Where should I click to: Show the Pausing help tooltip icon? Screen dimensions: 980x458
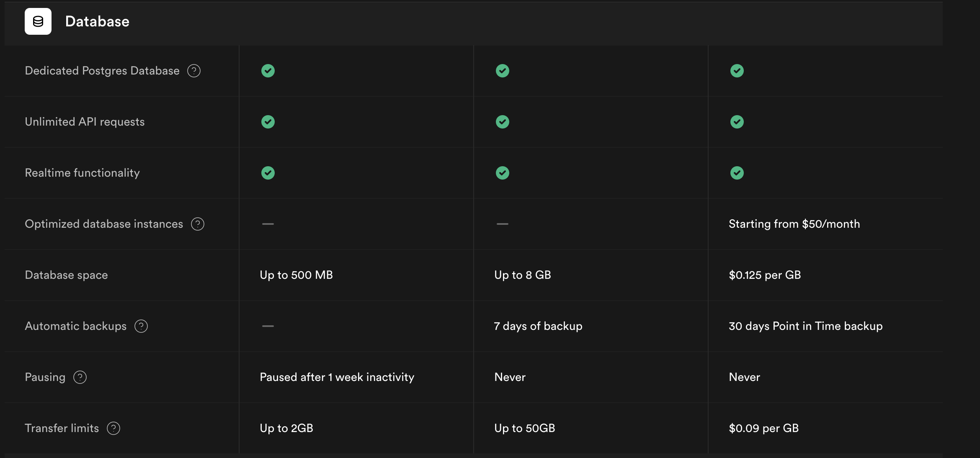pyautogui.click(x=80, y=377)
